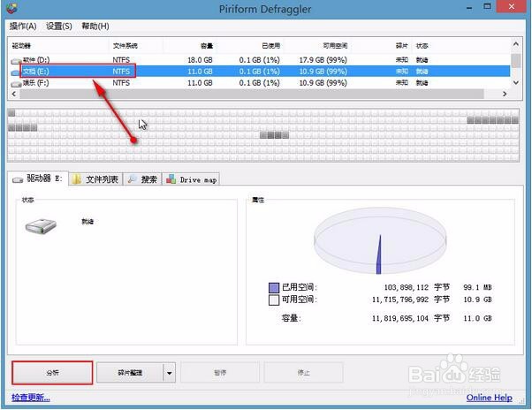Open the 帮助(H) menu
532x410 pixels.
pos(95,27)
